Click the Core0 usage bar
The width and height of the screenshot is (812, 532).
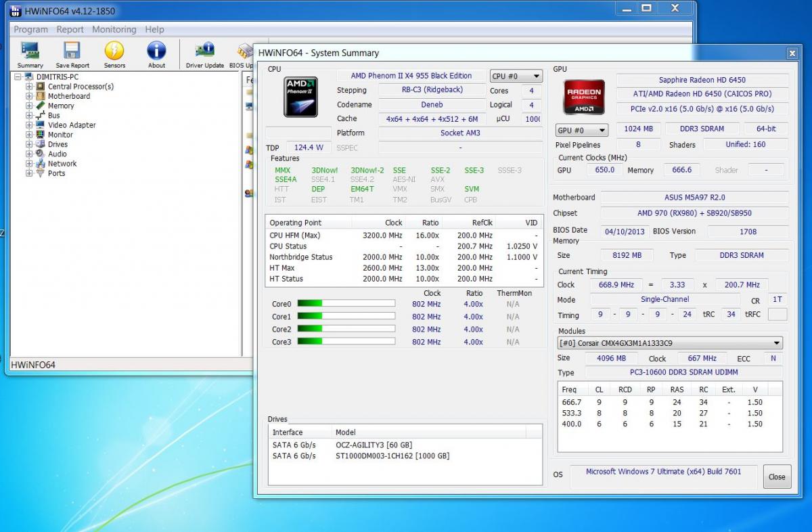(346, 304)
